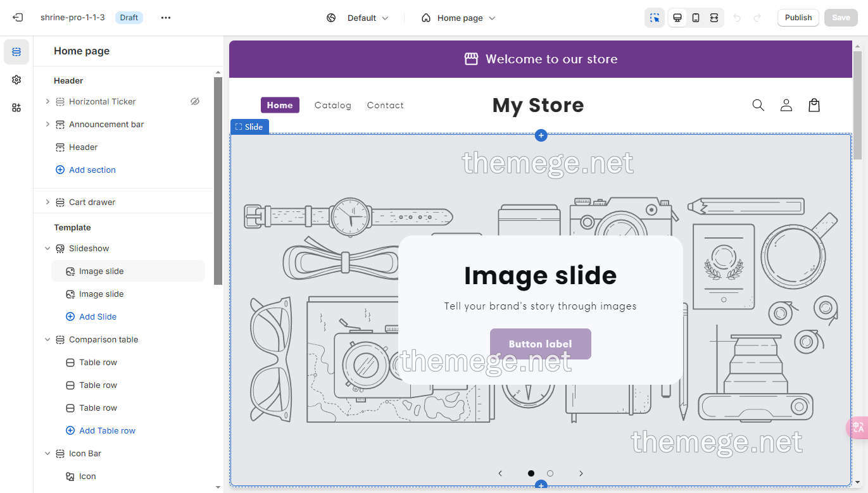Click the account icon in store header
Image resolution: width=868 pixels, height=493 pixels.
786,105
